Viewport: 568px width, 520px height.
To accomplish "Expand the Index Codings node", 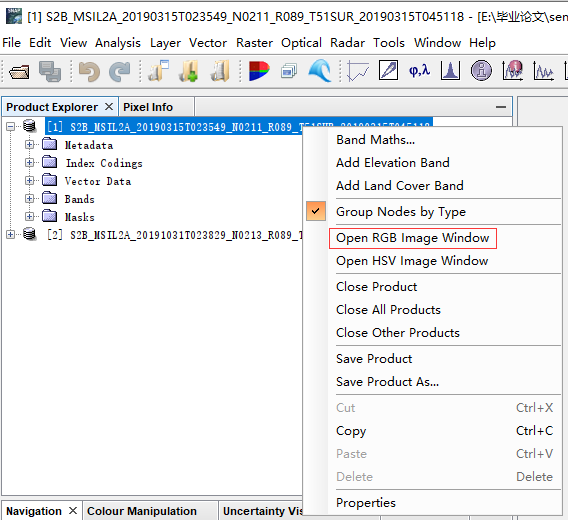I will click(30, 162).
